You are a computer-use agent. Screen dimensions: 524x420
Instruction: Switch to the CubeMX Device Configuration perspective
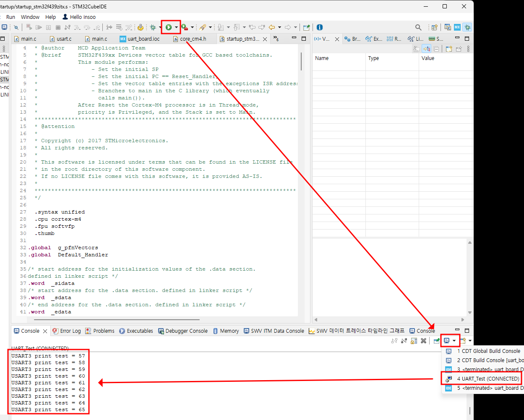pos(457,27)
